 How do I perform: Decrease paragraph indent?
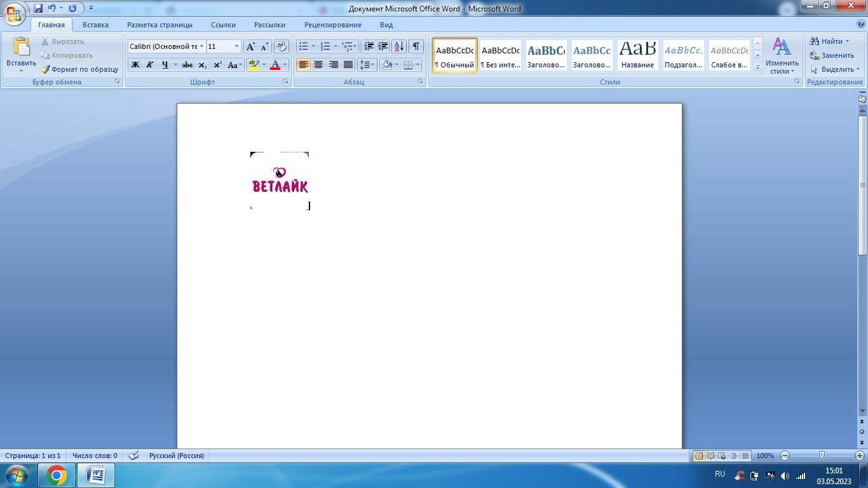(x=369, y=46)
